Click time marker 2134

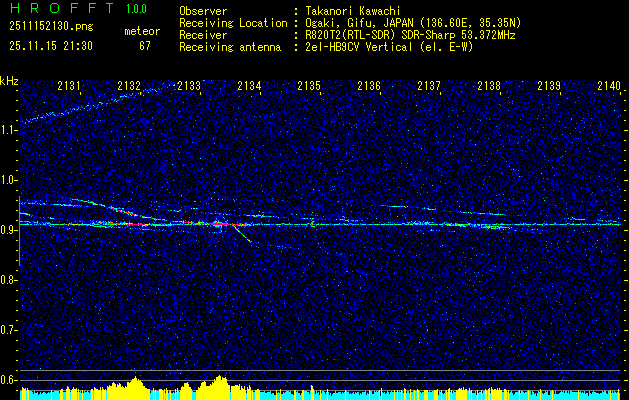point(249,85)
